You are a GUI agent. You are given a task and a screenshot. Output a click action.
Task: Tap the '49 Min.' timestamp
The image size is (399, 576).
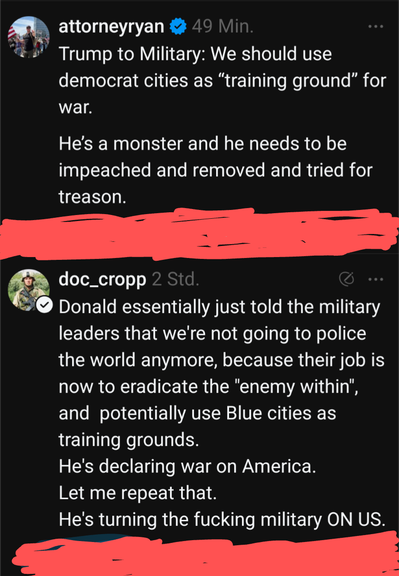coord(223,27)
